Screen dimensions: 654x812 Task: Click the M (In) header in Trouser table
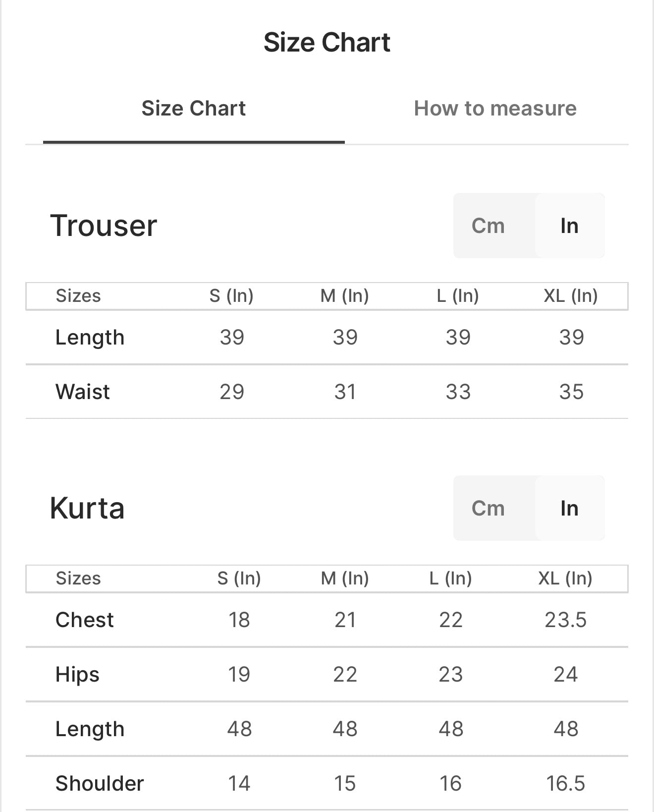pyautogui.click(x=345, y=296)
